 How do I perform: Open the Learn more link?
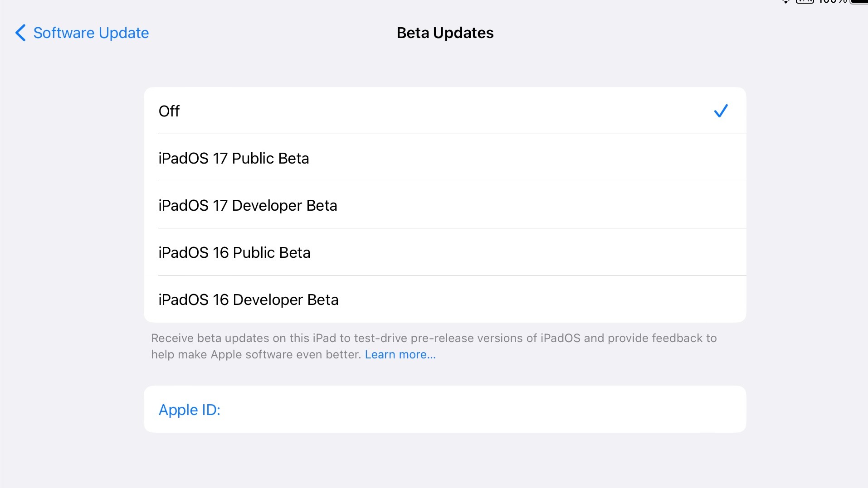(400, 354)
